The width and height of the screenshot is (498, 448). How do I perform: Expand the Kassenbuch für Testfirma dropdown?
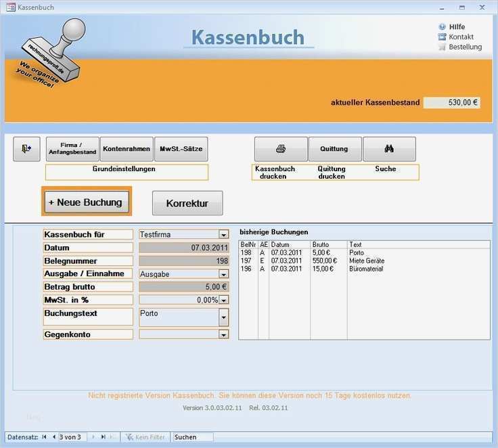223,234
